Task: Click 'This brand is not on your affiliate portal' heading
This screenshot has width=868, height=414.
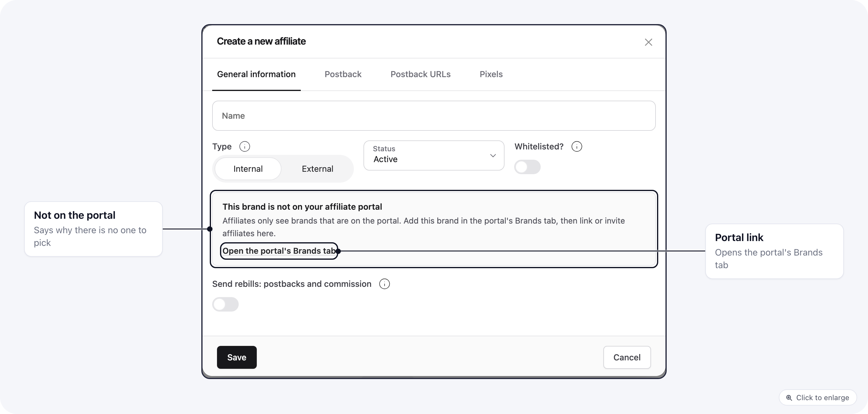Action: click(x=302, y=206)
